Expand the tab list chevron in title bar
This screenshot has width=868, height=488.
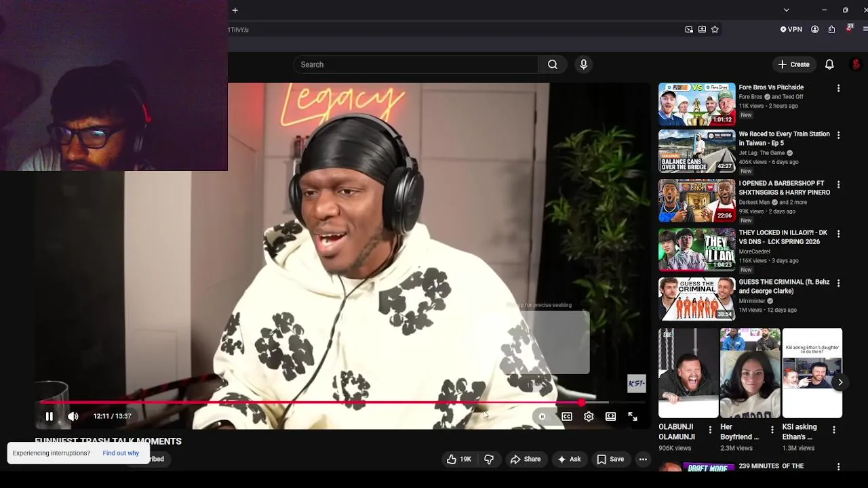[x=786, y=10]
